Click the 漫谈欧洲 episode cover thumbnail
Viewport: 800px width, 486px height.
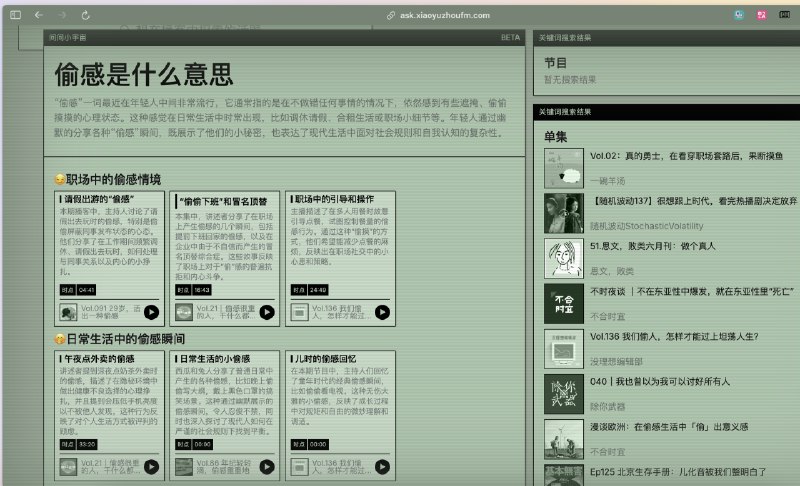point(564,440)
